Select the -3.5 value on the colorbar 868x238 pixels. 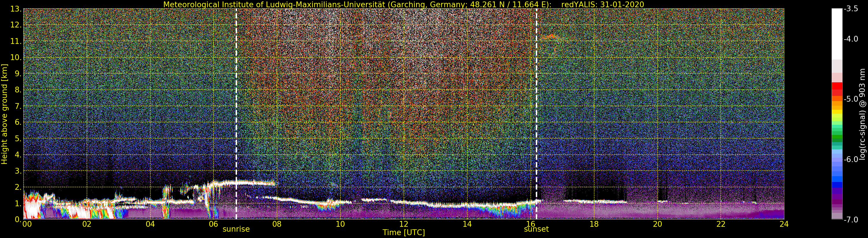pyautogui.click(x=851, y=9)
